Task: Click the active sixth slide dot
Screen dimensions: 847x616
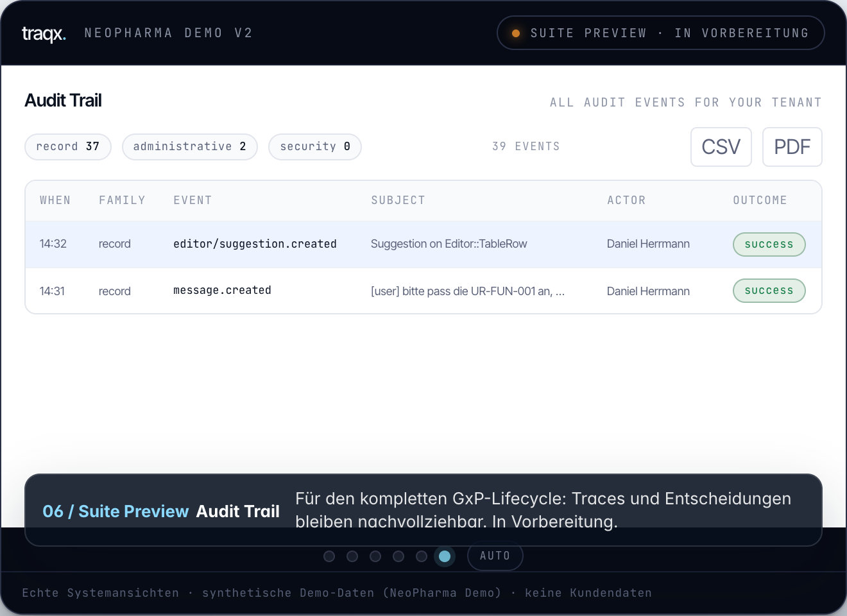Action: click(x=445, y=556)
